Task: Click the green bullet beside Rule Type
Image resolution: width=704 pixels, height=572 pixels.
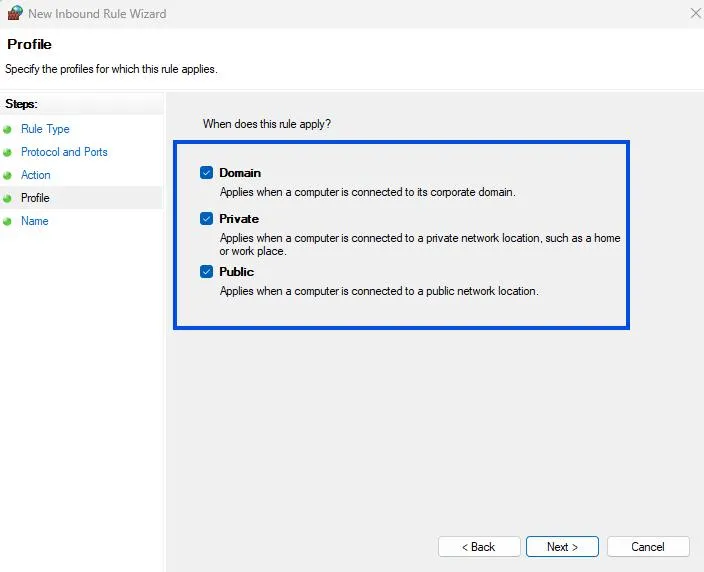Action: click(x=8, y=129)
